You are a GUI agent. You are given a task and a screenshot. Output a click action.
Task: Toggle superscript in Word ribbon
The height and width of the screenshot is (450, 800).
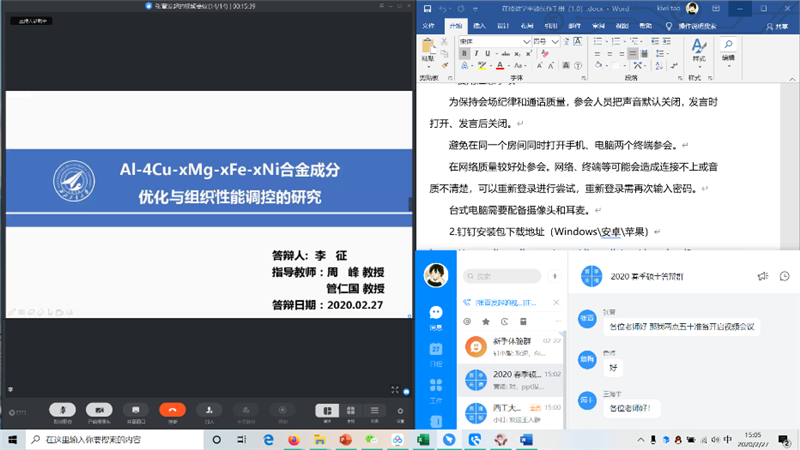click(529, 54)
